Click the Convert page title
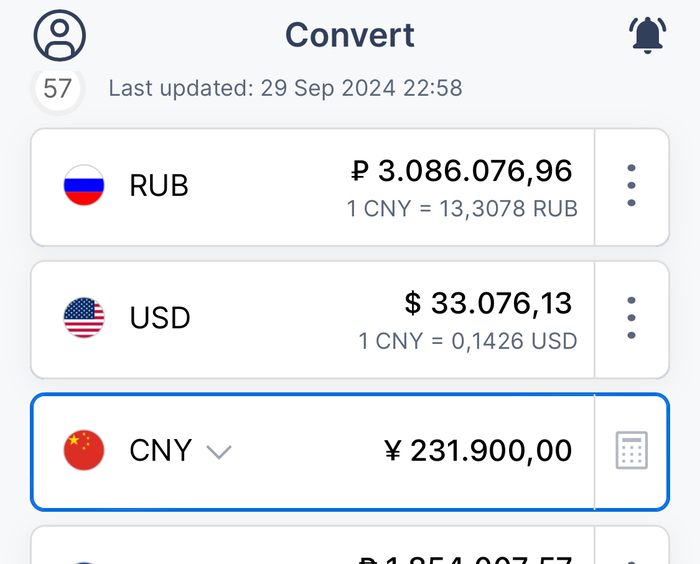 [x=350, y=35]
